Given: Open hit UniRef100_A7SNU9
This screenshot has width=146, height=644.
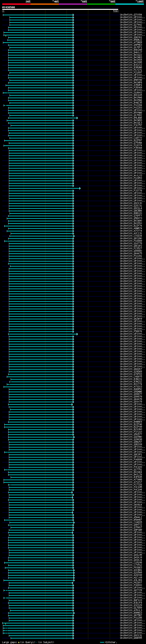Looking at the screenshot, I should [x=131, y=42].
